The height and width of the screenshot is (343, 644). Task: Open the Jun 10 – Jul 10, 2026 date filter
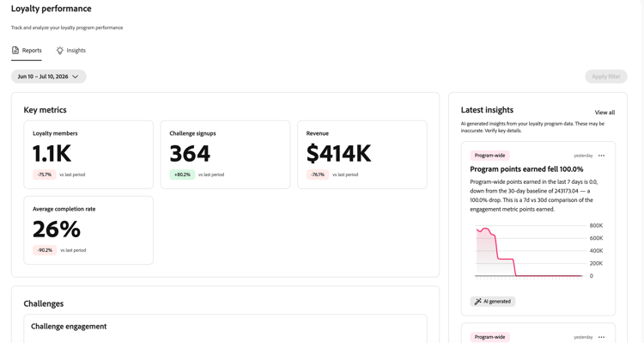tap(48, 77)
